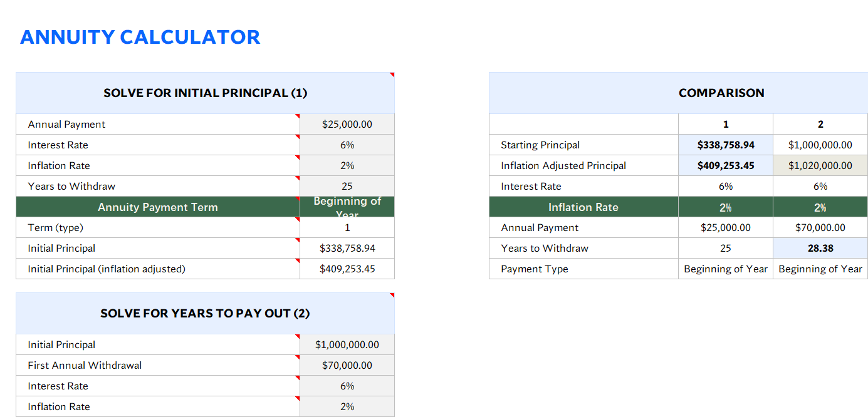The height and width of the screenshot is (417, 868).
Task: Click the 2% Inflation Rate input in section 1
Action: pos(347,165)
